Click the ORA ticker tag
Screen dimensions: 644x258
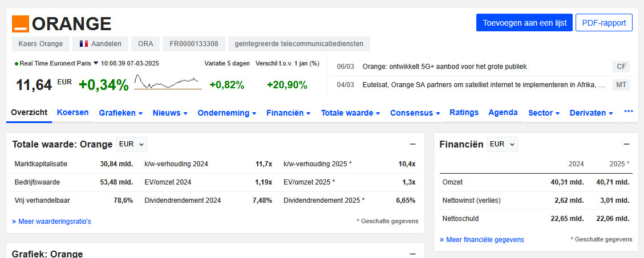click(x=145, y=44)
